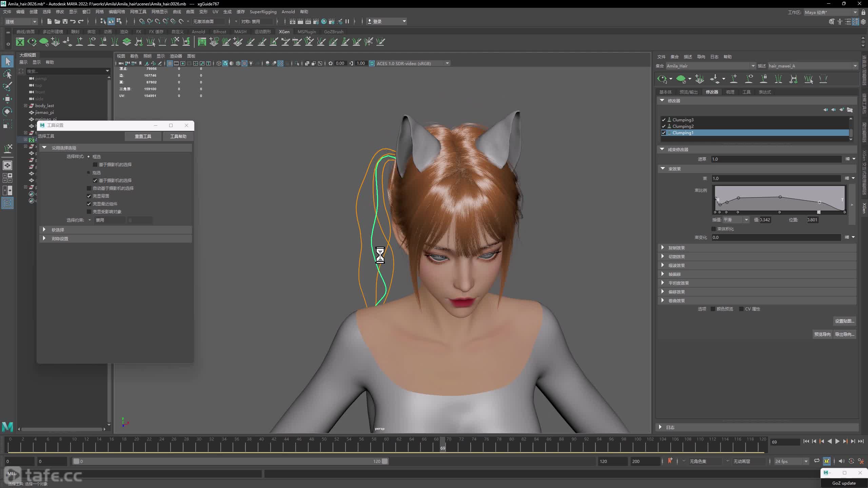This screenshot has width=868, height=488.
Task: Click the loop playback icon
Action: (x=817, y=461)
